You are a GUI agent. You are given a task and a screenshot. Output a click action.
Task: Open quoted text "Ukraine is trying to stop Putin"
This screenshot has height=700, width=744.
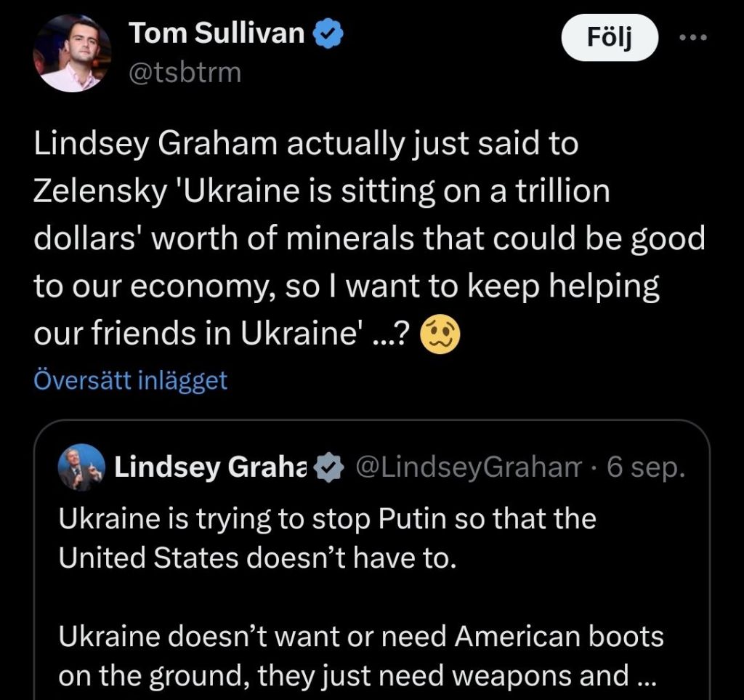[x=327, y=519]
